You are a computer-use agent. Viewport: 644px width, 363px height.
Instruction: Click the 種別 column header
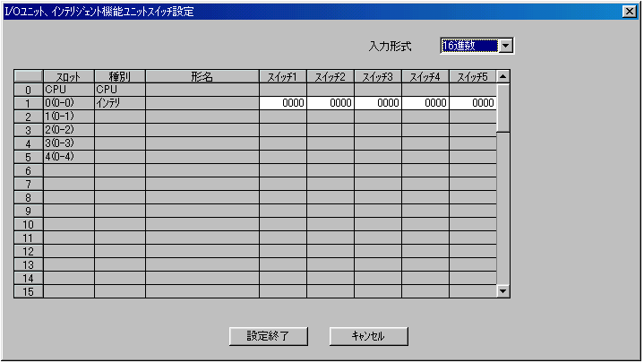pos(120,77)
